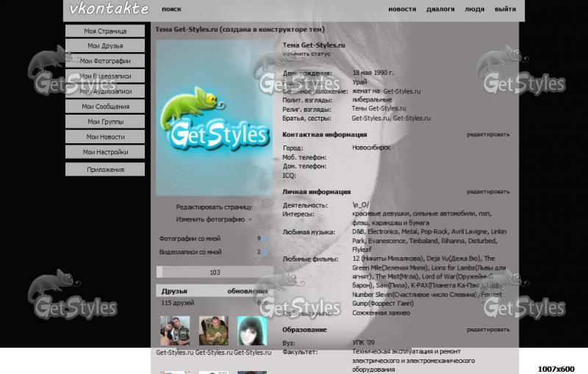
Task: Click the vkontakte logo
Action: (109, 9)
